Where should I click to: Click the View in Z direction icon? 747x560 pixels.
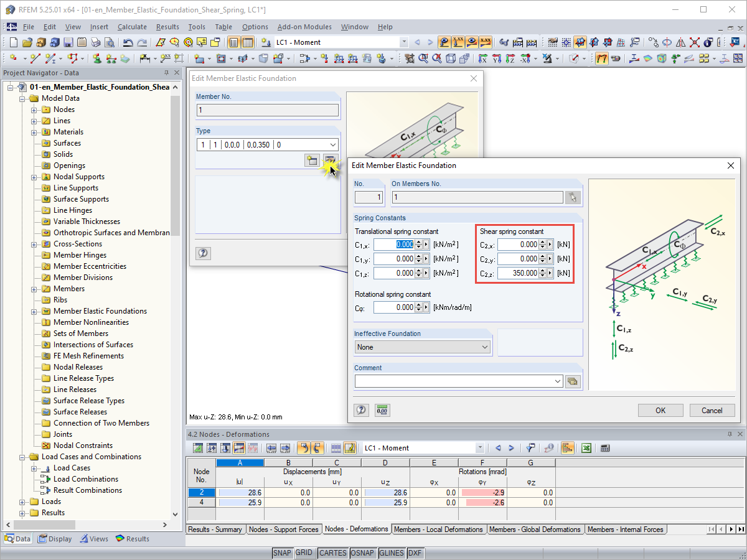510,58
